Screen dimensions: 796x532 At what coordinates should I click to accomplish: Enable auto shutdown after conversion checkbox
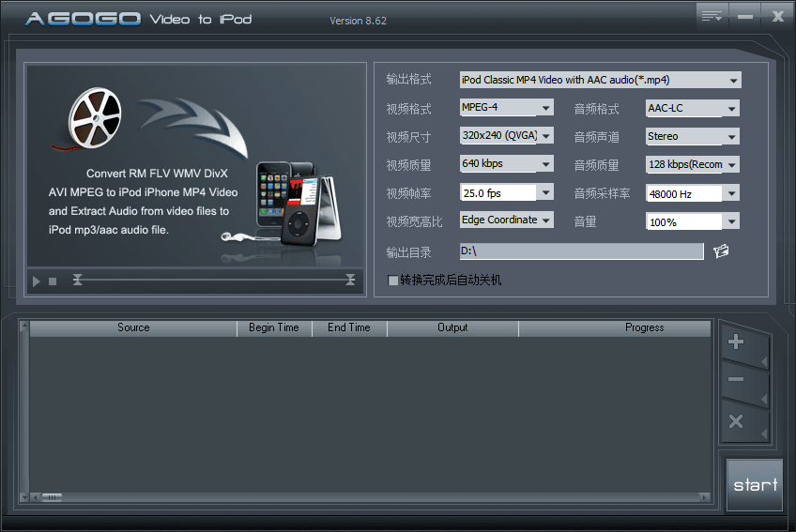(392, 281)
